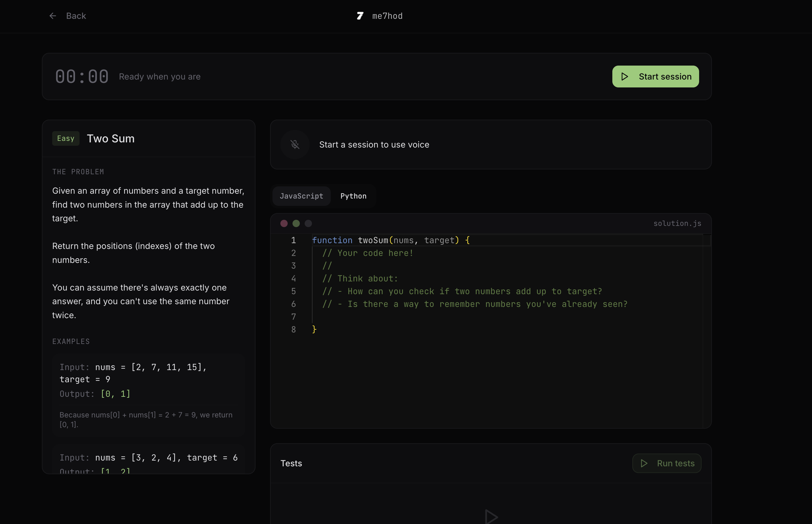Click the large play icon below Tests
The image size is (812, 524).
pyautogui.click(x=491, y=516)
